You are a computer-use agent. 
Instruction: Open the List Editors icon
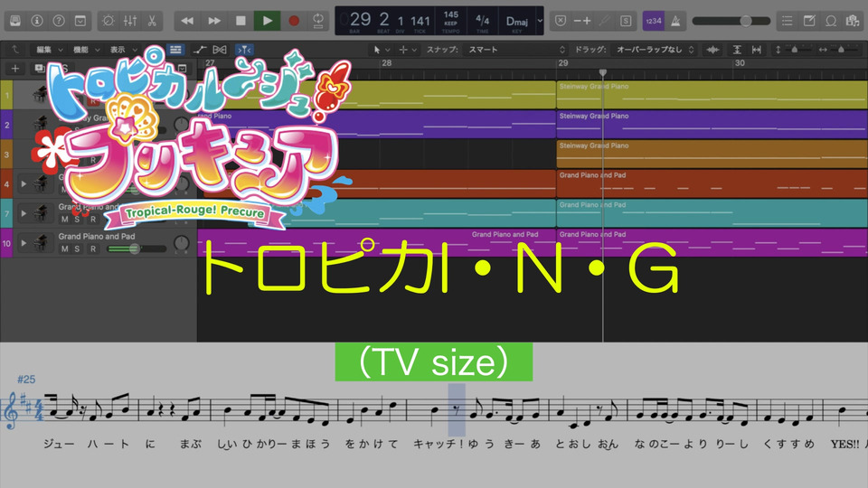tap(788, 21)
